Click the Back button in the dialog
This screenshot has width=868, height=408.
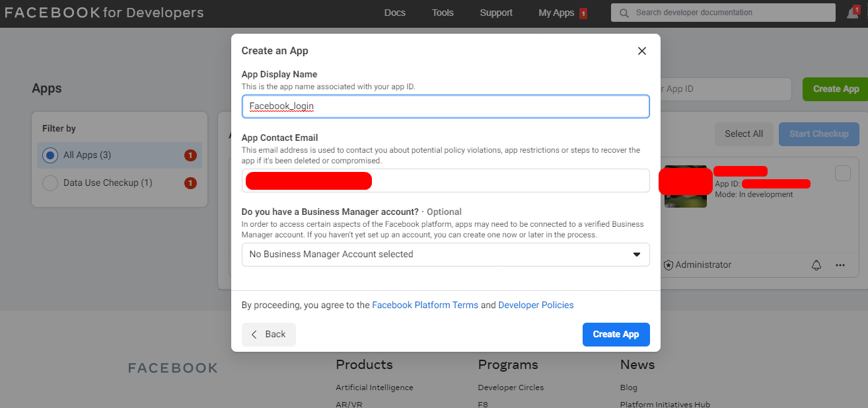(x=268, y=334)
